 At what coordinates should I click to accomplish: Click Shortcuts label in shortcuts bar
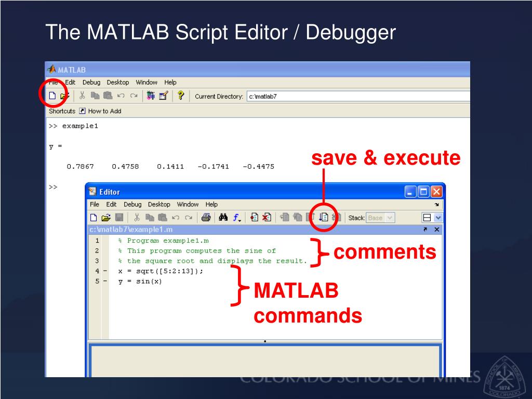pyautogui.click(x=62, y=111)
